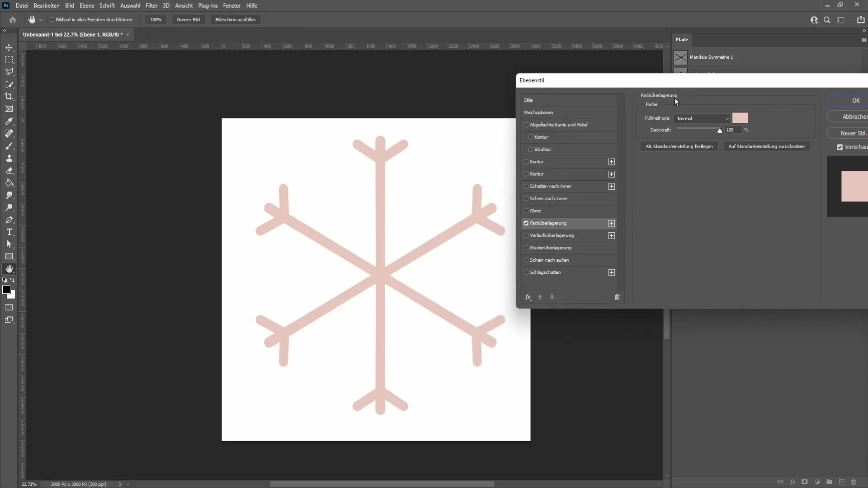
Task: Expand Musterüberlagerung layer effect
Action: pyautogui.click(x=550, y=247)
